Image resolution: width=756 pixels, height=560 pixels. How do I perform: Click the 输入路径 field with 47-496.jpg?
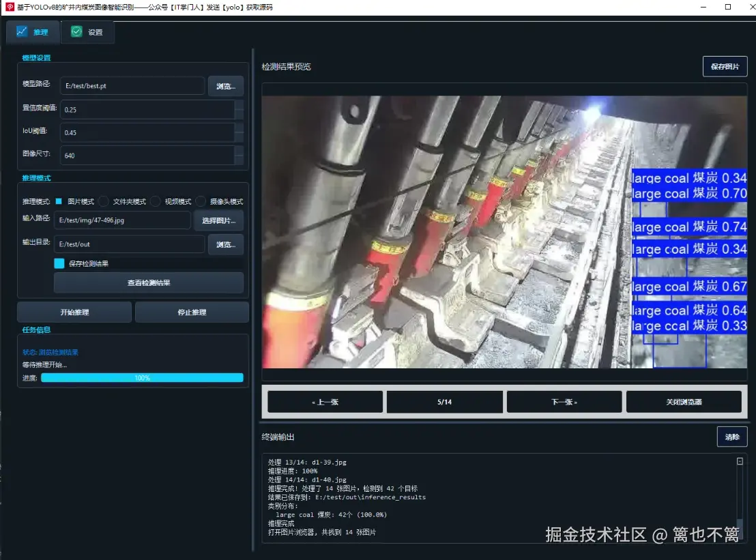coord(122,220)
